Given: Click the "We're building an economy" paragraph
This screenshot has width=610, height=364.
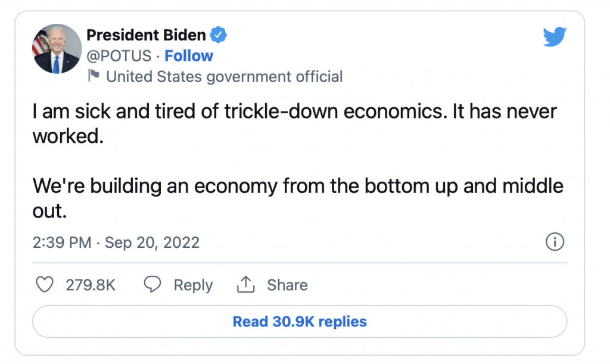Looking at the screenshot, I should tap(297, 186).
